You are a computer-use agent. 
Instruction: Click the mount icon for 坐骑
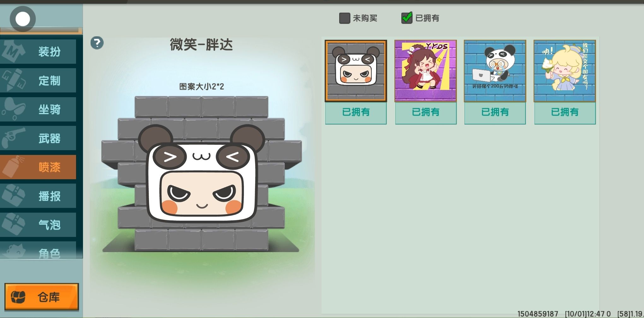(x=13, y=109)
